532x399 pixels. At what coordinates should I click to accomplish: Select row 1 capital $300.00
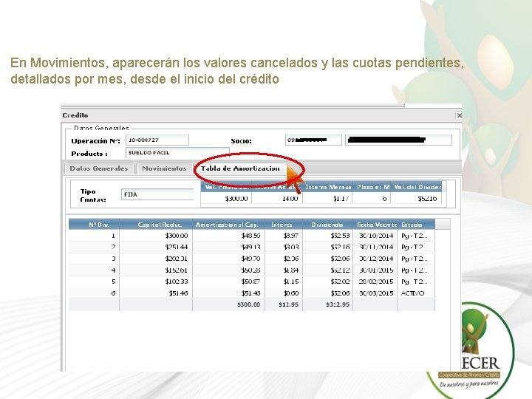pos(156,236)
